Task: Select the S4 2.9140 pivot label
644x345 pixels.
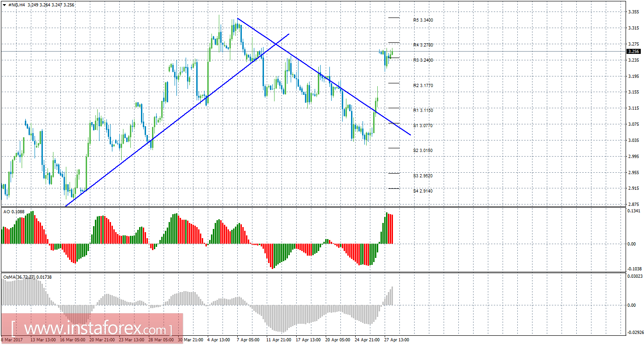Action: click(x=423, y=191)
